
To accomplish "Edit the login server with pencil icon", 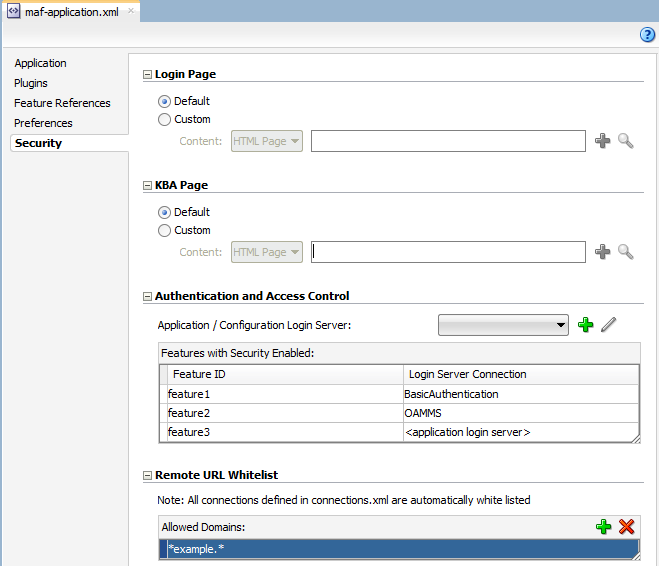I will coord(608,324).
